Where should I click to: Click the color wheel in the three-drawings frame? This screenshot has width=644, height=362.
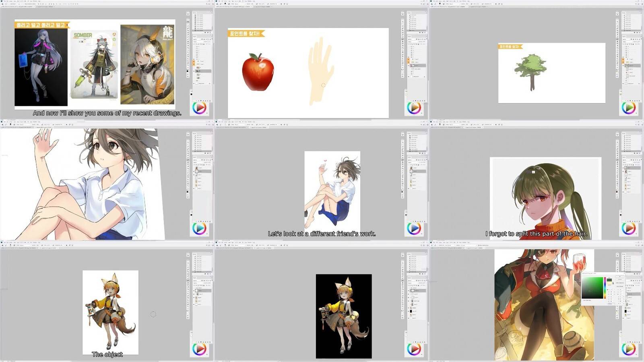(199, 108)
